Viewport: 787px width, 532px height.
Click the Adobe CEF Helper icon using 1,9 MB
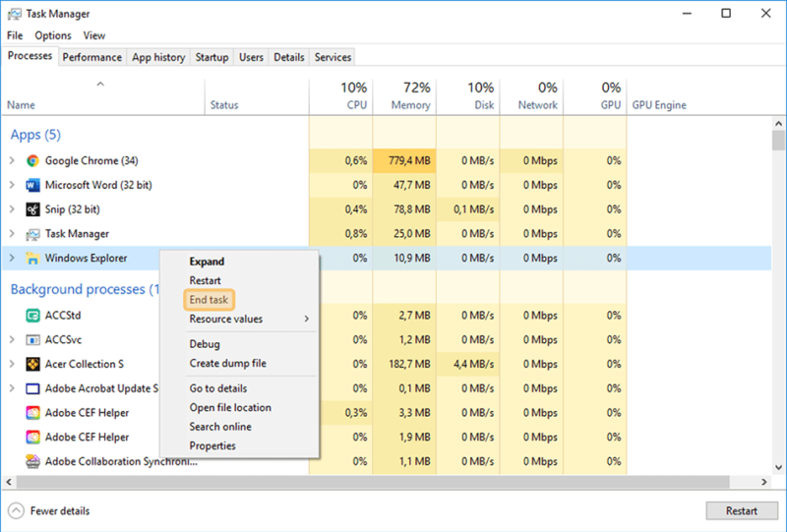point(32,438)
